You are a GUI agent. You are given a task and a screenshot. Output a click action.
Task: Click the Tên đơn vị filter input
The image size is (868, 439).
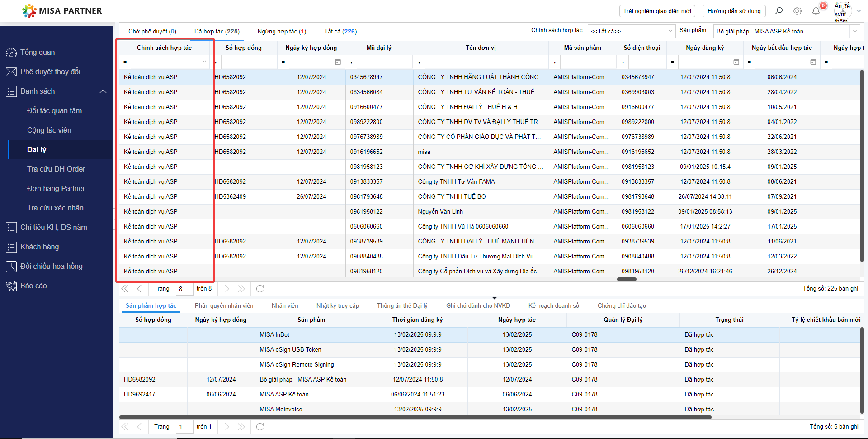point(486,62)
